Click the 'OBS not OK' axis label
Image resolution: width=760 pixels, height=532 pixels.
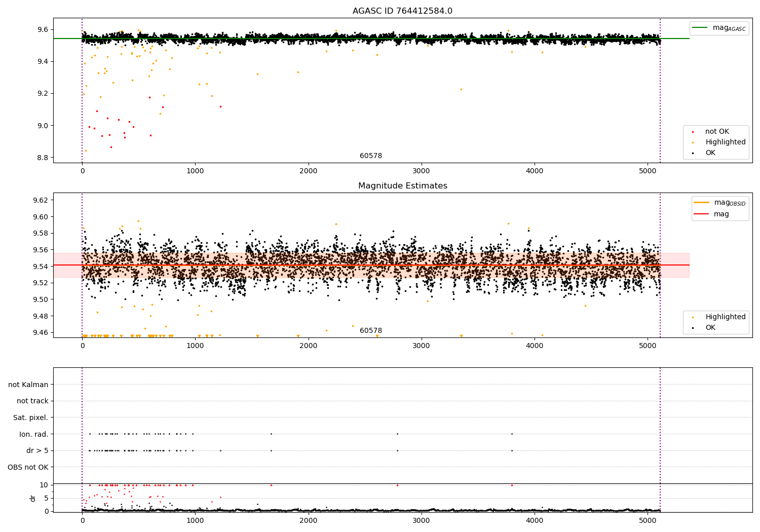(x=28, y=467)
